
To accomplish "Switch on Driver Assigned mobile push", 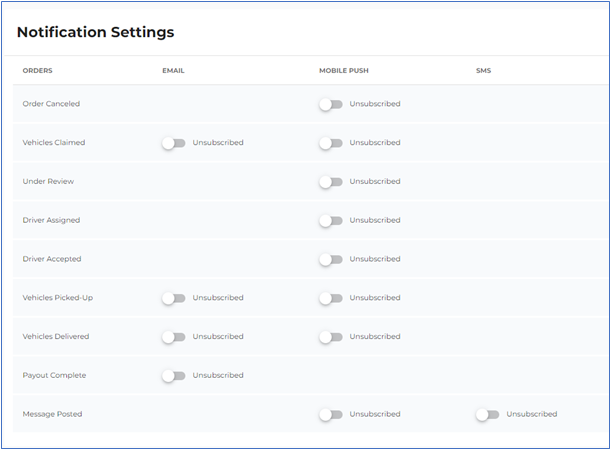I will point(331,221).
